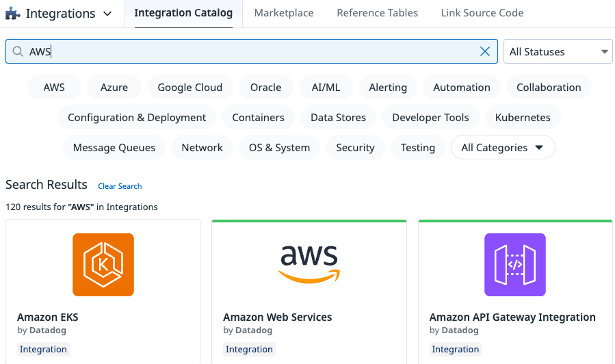Screen dimensions: 615x364
Task: Click the Integrations puzzle piece icon
Action: pos(12,13)
